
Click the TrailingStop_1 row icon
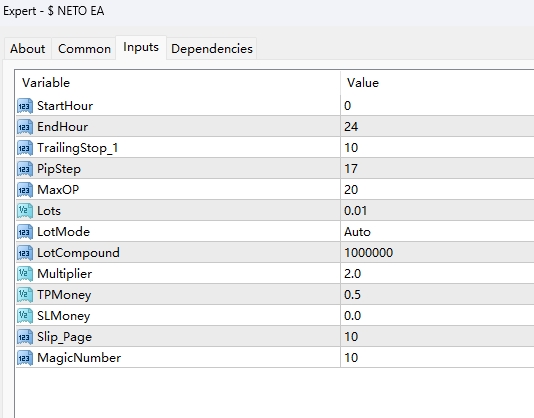[25, 148]
